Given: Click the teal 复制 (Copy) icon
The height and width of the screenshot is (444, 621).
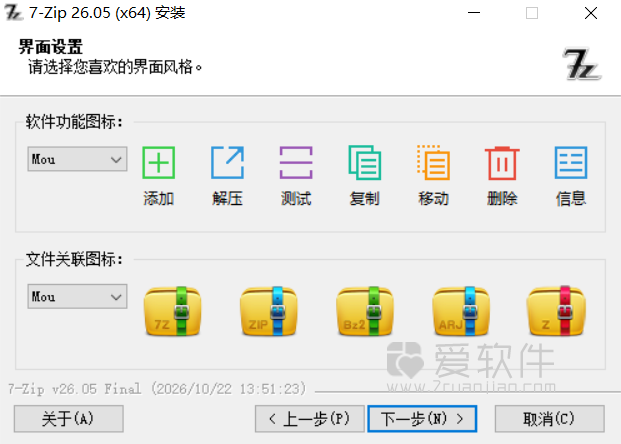Looking at the screenshot, I should [x=365, y=163].
